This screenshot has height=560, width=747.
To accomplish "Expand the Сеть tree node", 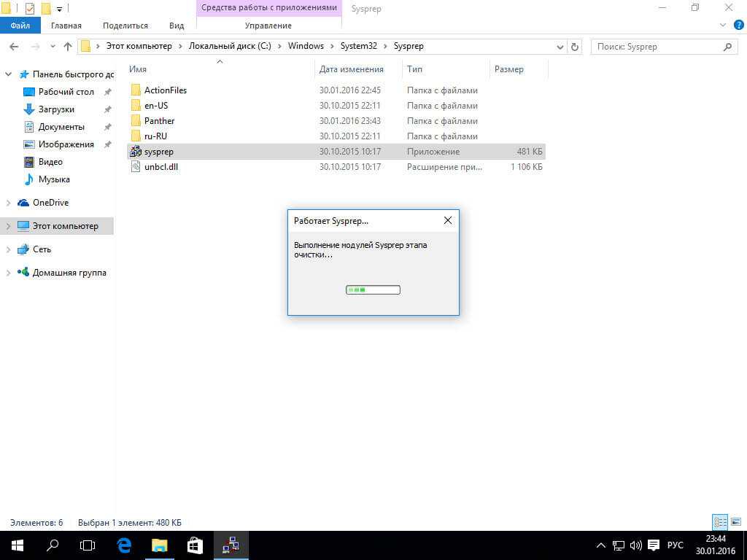I will click(9, 249).
